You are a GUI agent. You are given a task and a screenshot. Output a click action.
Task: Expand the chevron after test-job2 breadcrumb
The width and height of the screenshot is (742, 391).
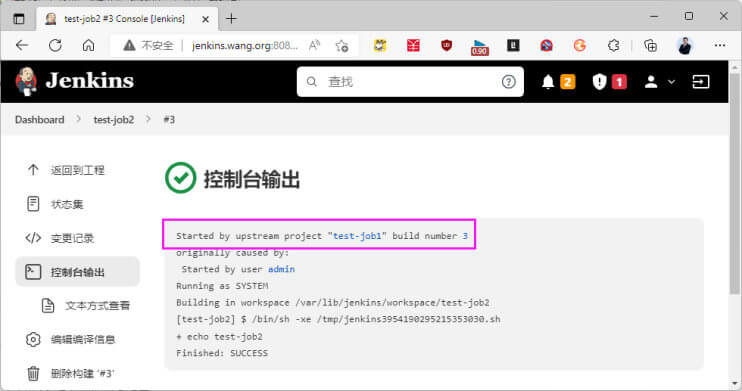point(148,119)
